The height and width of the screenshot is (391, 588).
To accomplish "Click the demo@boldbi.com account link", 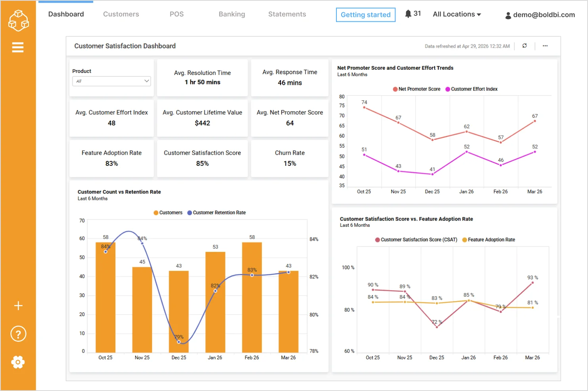I will (544, 15).
